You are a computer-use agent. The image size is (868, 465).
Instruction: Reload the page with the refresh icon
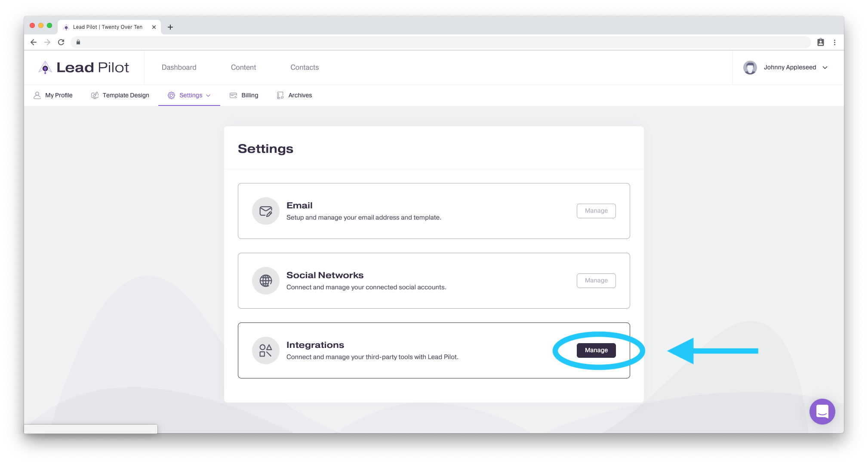(61, 42)
